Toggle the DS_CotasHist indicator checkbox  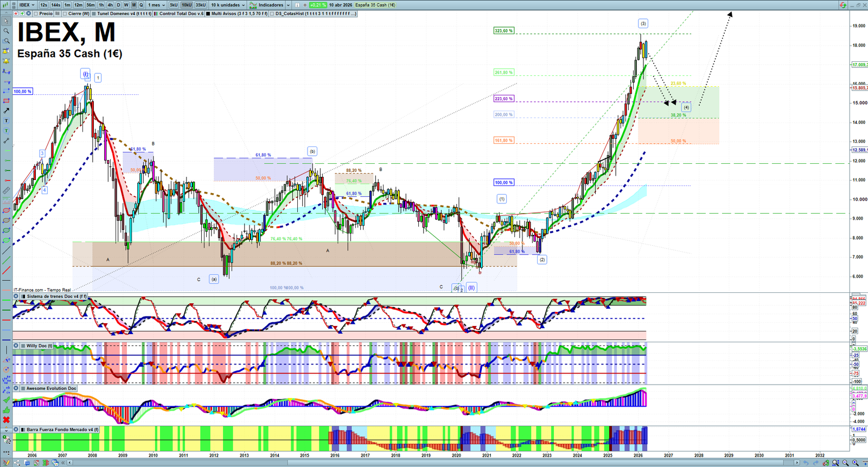pos(272,14)
